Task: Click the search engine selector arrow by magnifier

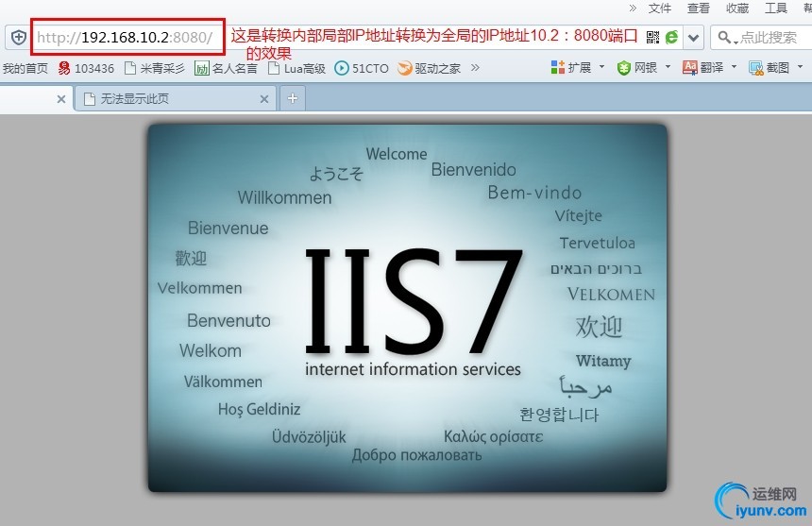Action: 736,42
